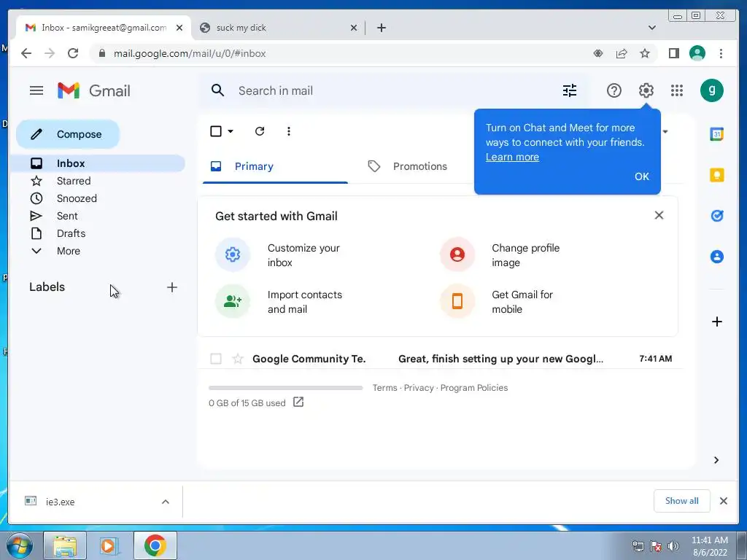Click the Chrome address bar URL
The height and width of the screenshot is (560, 747).
click(x=190, y=53)
